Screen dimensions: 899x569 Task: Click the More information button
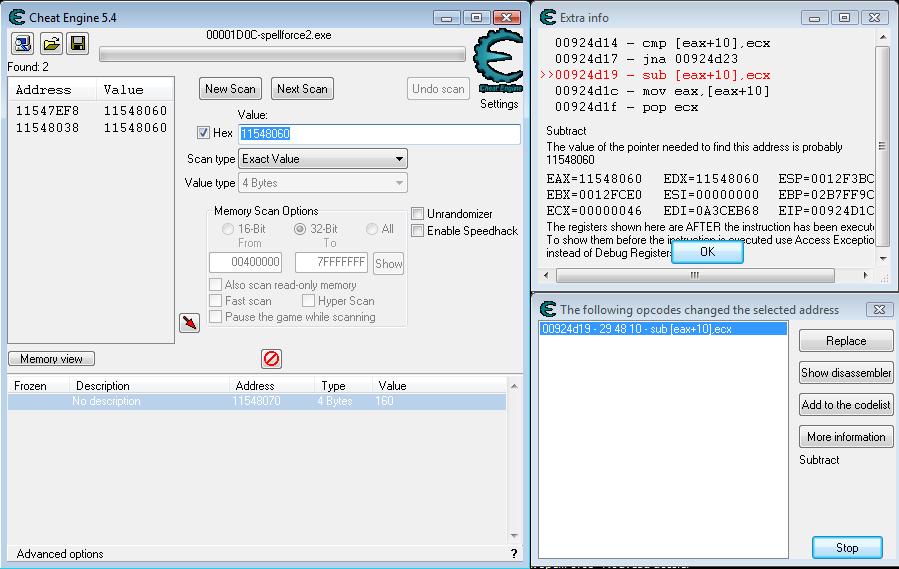click(x=846, y=437)
